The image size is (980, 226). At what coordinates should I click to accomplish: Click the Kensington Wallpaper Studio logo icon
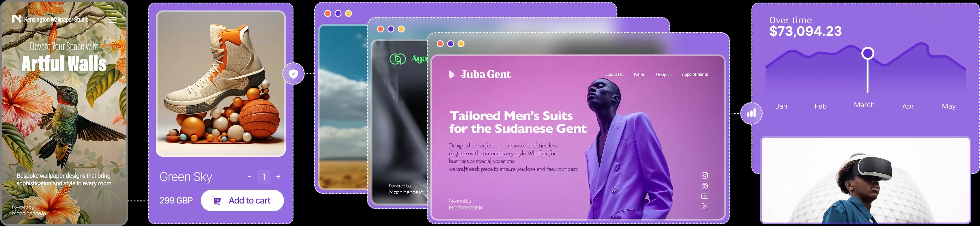click(x=16, y=19)
